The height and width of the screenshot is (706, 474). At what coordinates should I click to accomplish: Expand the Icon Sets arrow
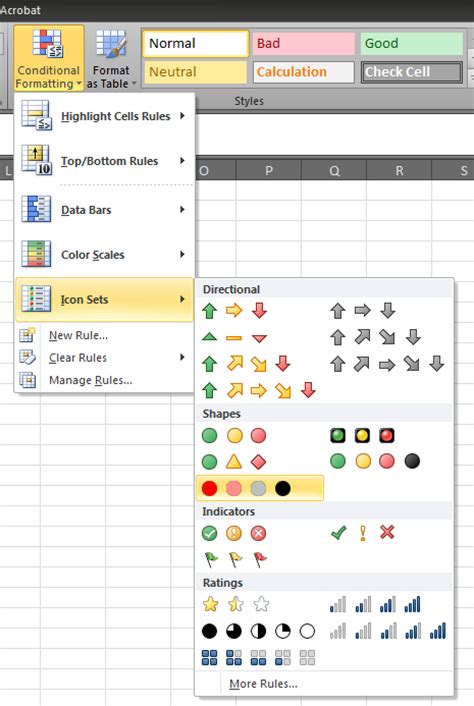(x=182, y=299)
